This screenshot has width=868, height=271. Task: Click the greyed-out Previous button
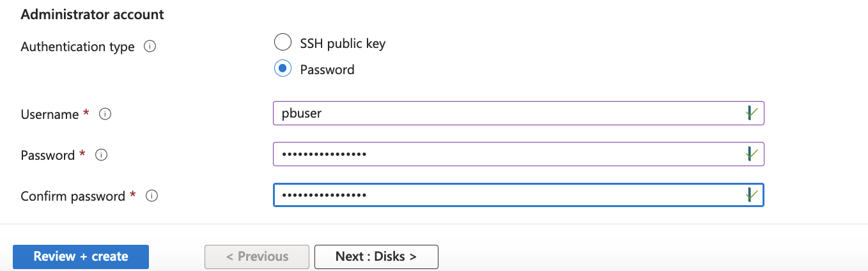pyautogui.click(x=257, y=256)
